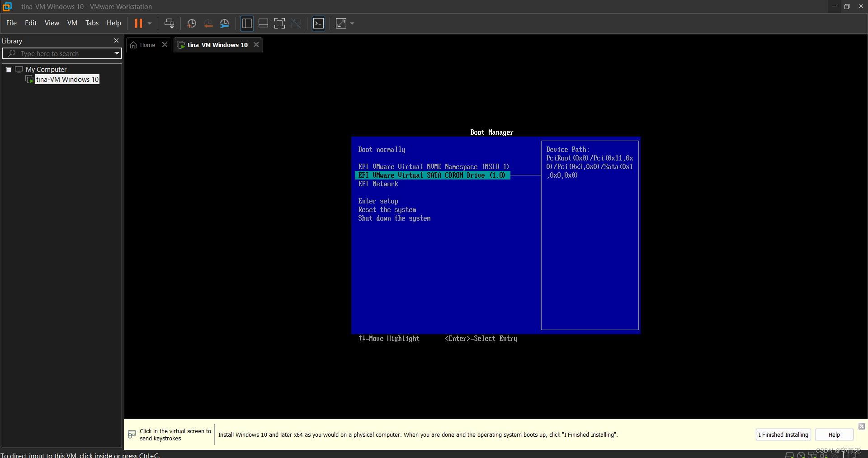This screenshot has width=868, height=458.
Task: Click Shut down the system option
Action: click(x=394, y=218)
